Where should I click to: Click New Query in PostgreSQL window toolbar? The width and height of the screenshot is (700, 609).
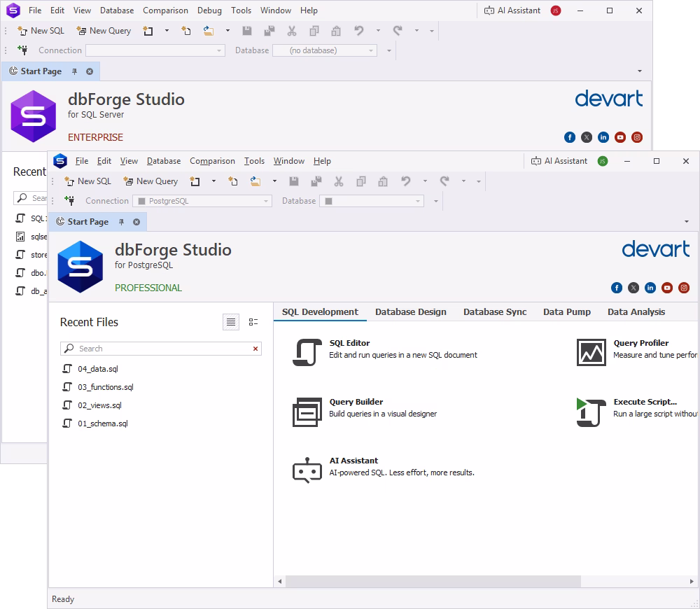[151, 181]
